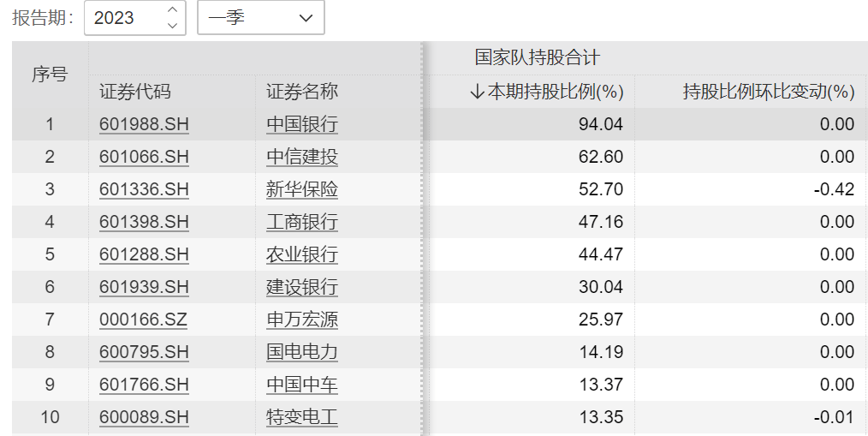
Task: Open stock code 601398.SH link
Action: point(144,222)
